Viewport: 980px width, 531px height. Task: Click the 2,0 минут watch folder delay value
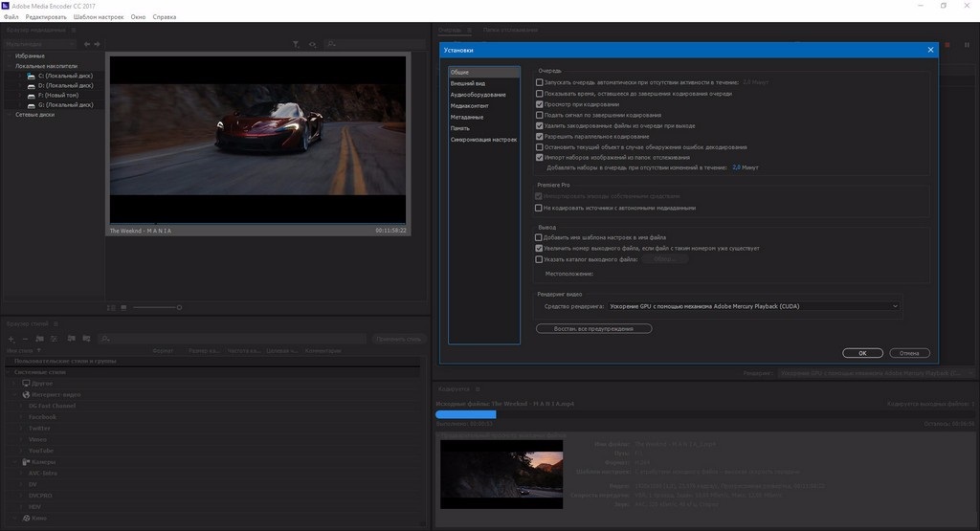coord(736,167)
